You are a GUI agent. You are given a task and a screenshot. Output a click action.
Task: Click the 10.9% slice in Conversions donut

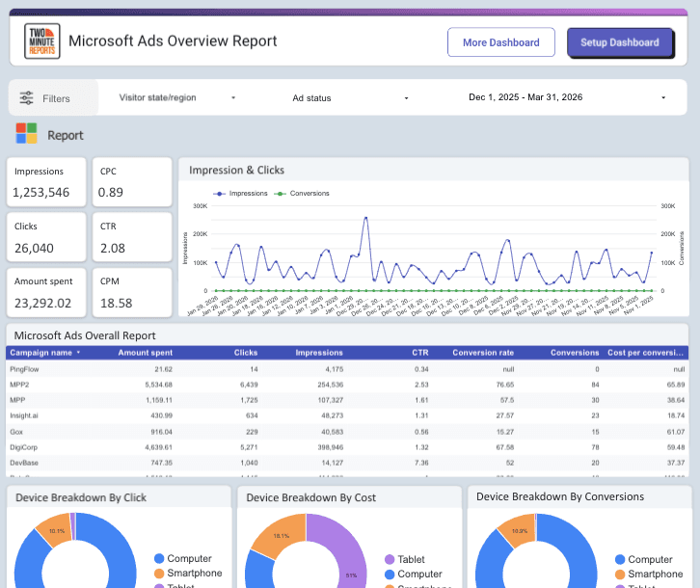pos(518,530)
